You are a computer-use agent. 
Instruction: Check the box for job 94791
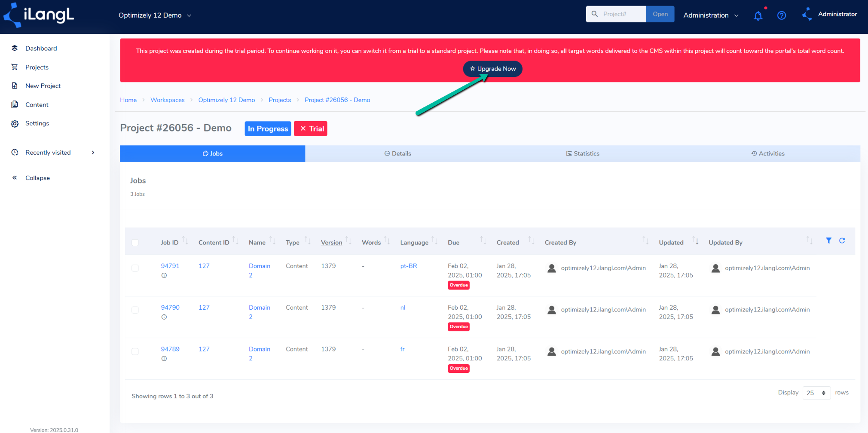pos(135,268)
